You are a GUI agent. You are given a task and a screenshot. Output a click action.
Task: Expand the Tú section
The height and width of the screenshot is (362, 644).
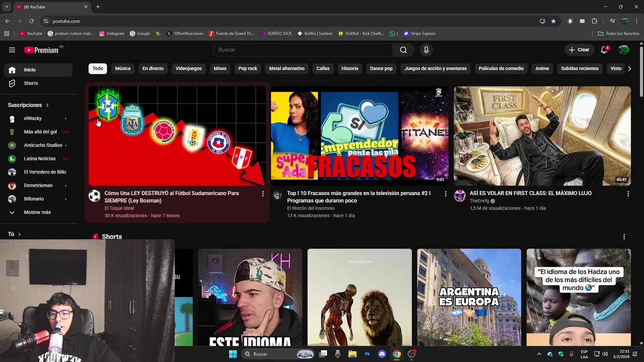15,234
